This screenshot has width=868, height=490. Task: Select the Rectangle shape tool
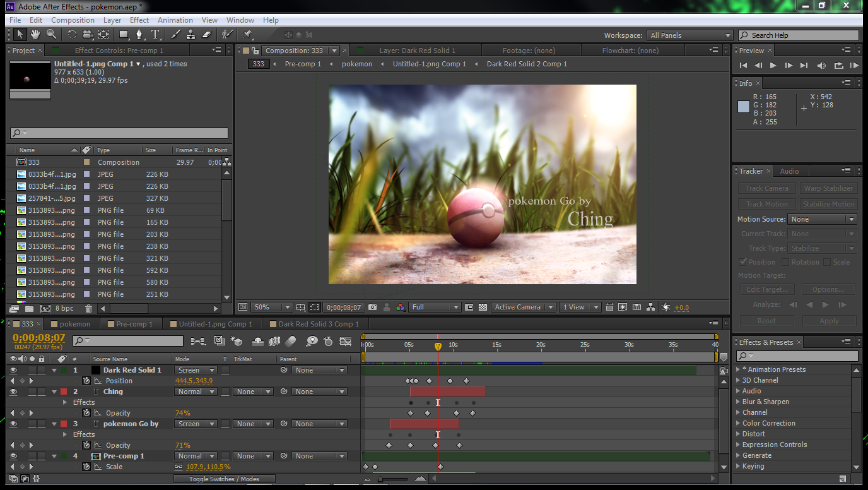point(124,35)
